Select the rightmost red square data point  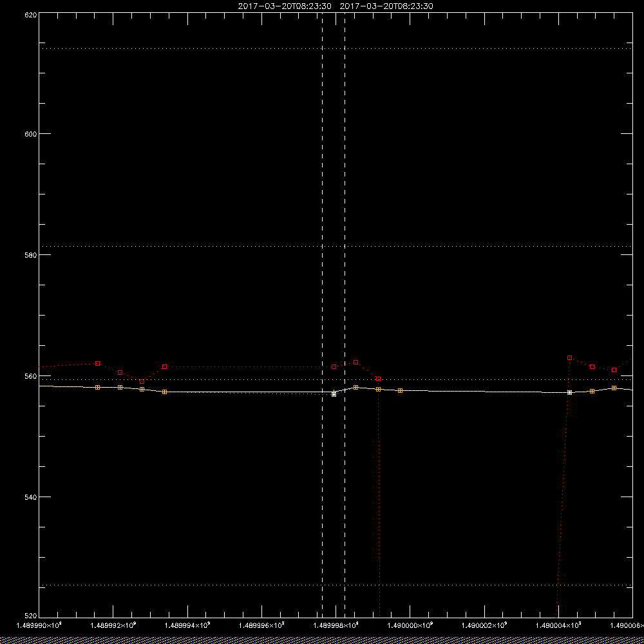click(x=614, y=370)
